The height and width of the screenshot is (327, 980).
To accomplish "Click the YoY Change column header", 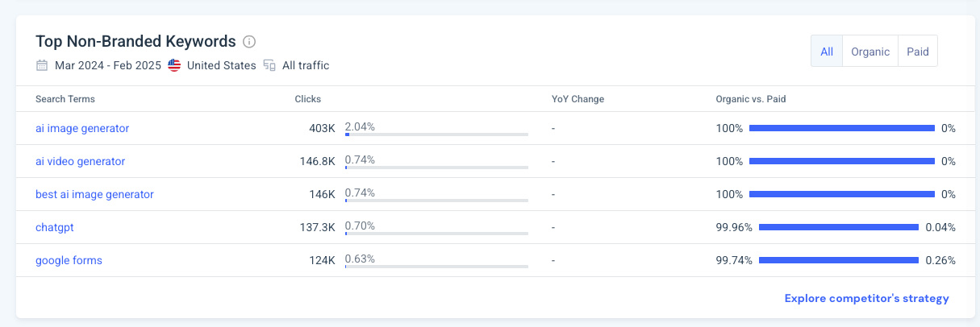I will pos(578,99).
